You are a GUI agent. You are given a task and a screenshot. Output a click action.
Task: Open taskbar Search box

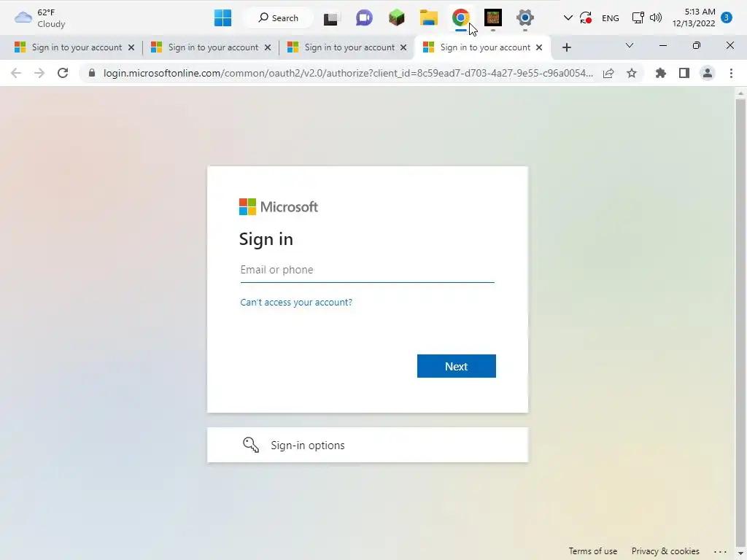pos(279,18)
